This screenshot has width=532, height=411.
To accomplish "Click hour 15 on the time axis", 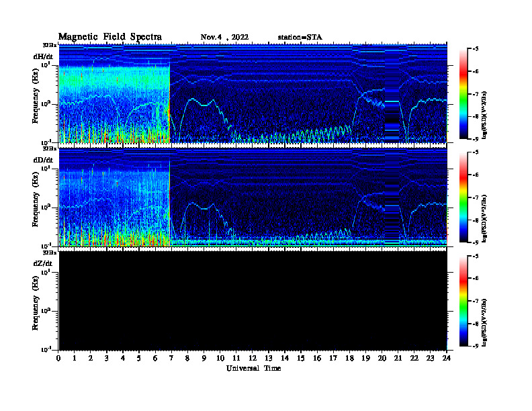I will point(301,358).
